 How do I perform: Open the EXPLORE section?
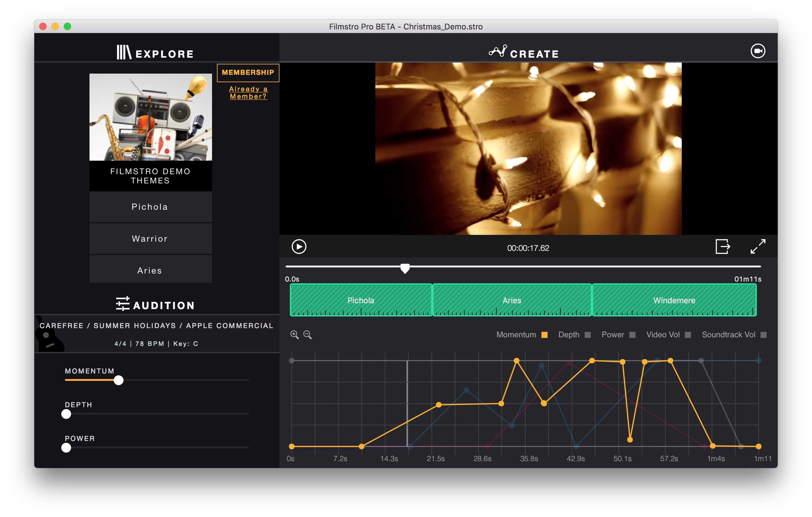tap(164, 53)
